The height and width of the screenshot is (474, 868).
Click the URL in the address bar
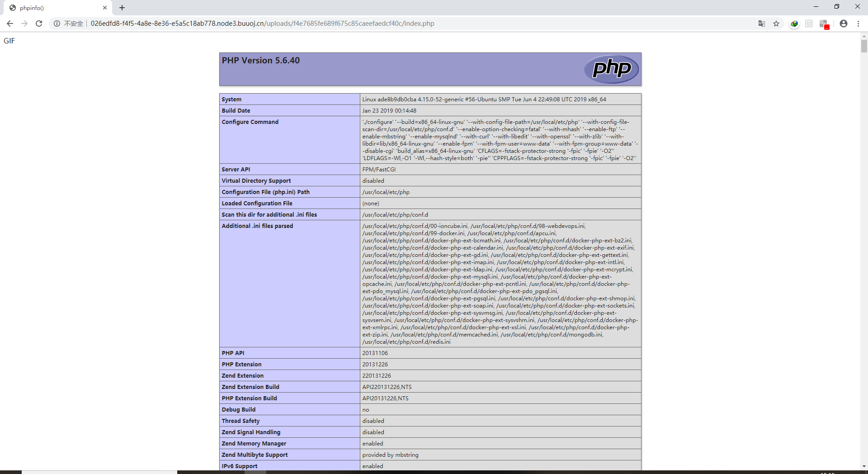pos(262,24)
